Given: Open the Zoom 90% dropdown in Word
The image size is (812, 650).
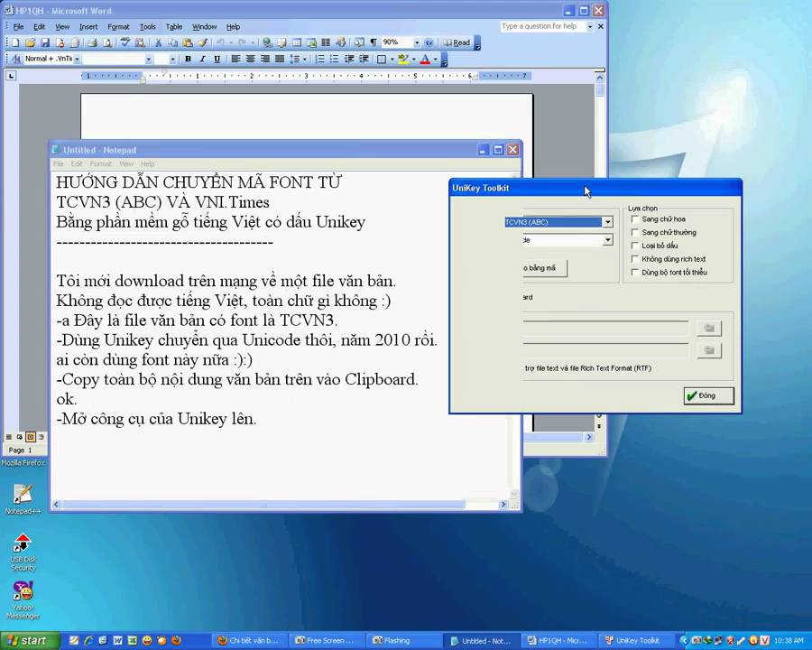Looking at the screenshot, I should coord(416,42).
